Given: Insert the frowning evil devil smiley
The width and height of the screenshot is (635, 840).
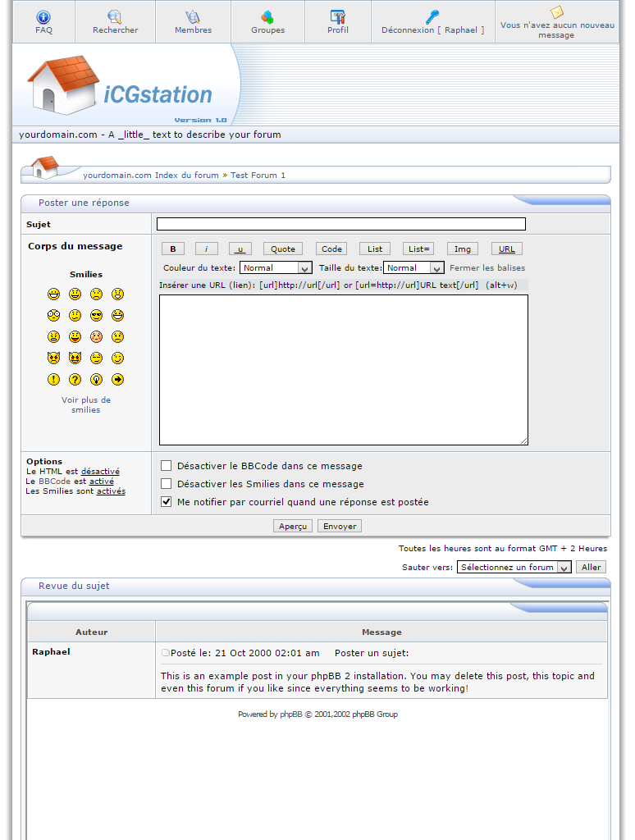Looking at the screenshot, I should point(53,358).
